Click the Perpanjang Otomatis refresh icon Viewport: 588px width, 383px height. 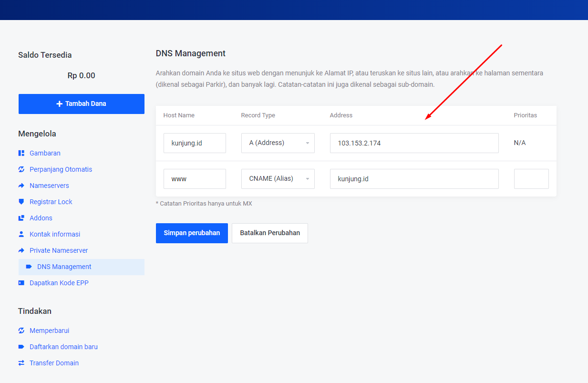21,169
